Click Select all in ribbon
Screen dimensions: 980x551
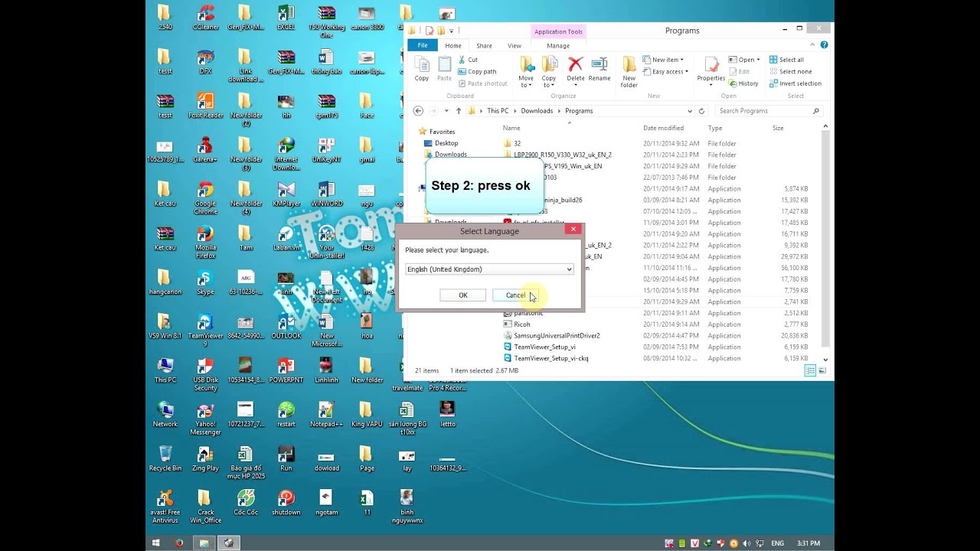pyautogui.click(x=786, y=60)
